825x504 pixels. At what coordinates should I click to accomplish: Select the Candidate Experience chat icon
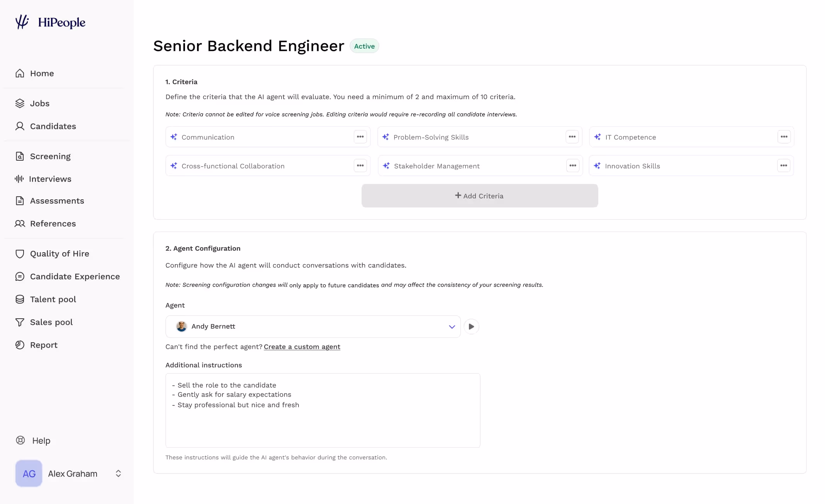pyautogui.click(x=20, y=276)
